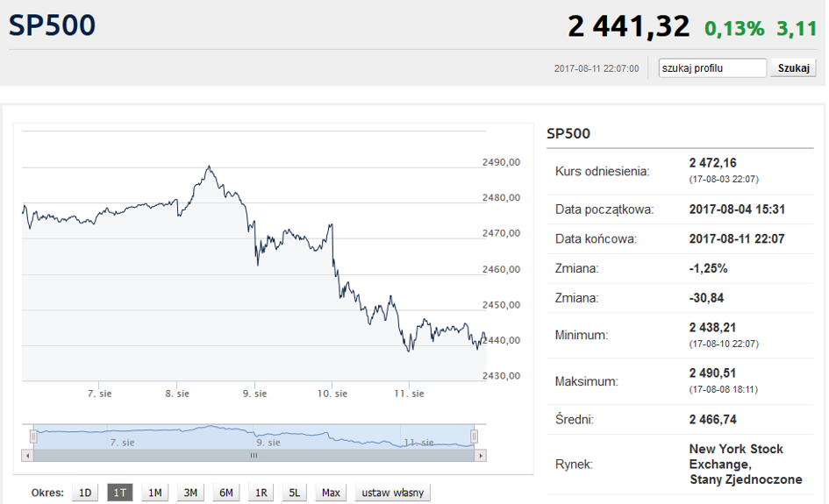Screen dimensions: 829x504
Task: Click the chart peak near 2490 on 8 sie
Action: 209,167
